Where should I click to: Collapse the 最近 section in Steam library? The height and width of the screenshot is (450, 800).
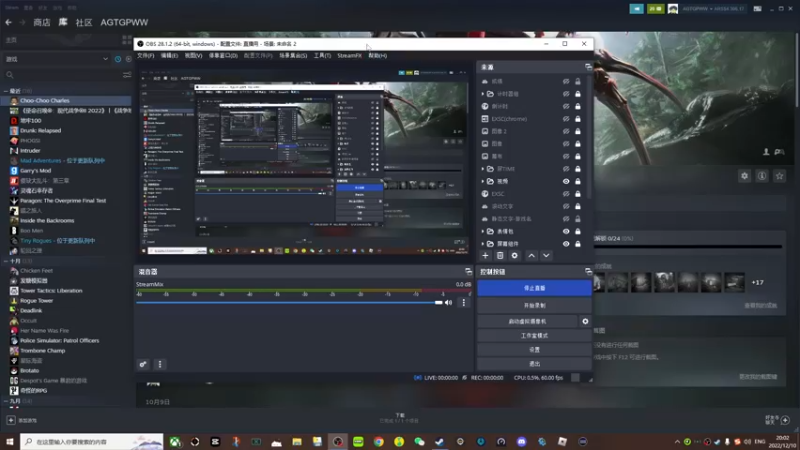6,91
